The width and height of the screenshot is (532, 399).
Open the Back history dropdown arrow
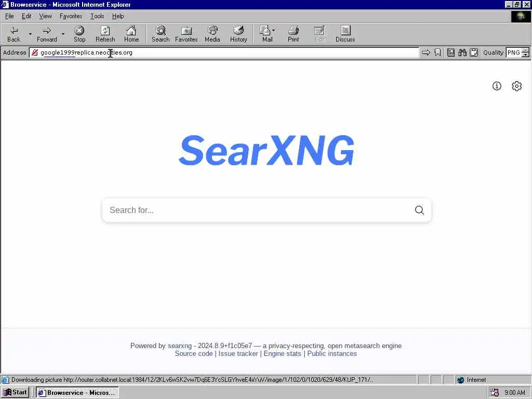pyautogui.click(x=30, y=34)
